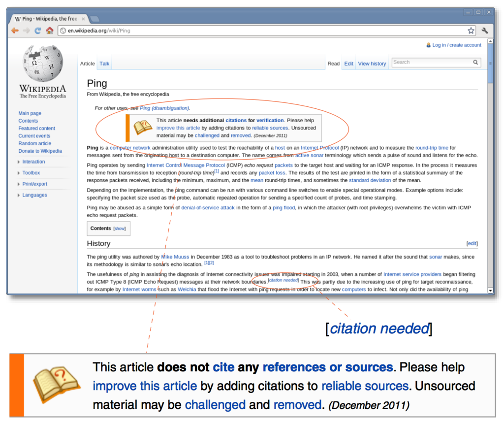The height and width of the screenshot is (425, 504).
Task: Expand the Toolbox sidebar section
Action: (31, 173)
